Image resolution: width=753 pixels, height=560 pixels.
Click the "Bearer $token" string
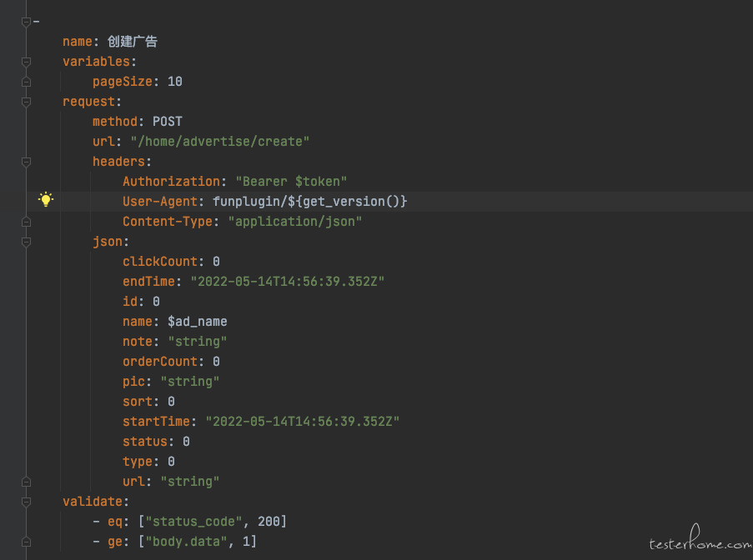coord(291,182)
